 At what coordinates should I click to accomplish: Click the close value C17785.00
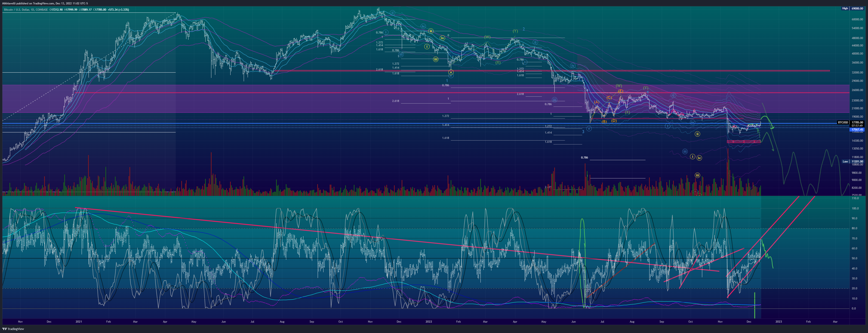[100, 10]
